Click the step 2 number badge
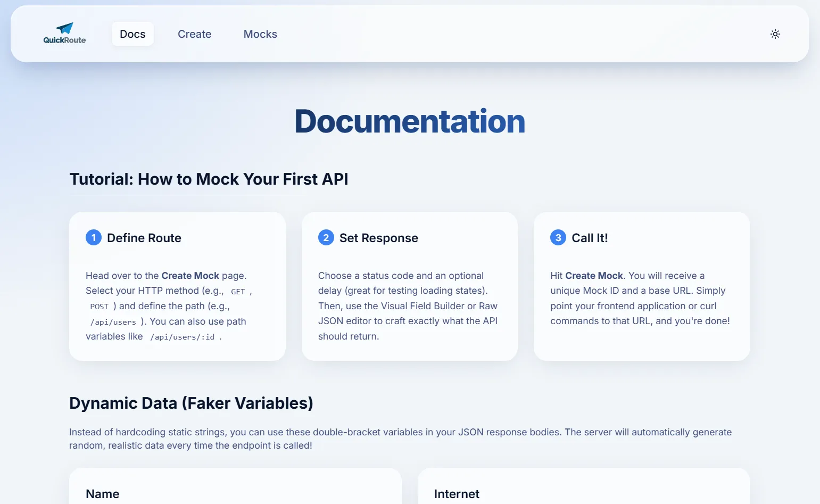820x504 pixels. (326, 237)
